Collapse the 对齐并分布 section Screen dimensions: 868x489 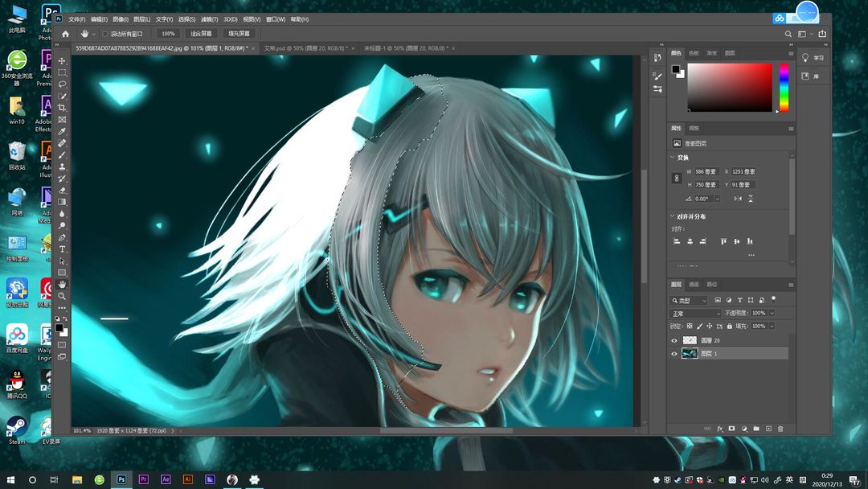[x=674, y=216]
